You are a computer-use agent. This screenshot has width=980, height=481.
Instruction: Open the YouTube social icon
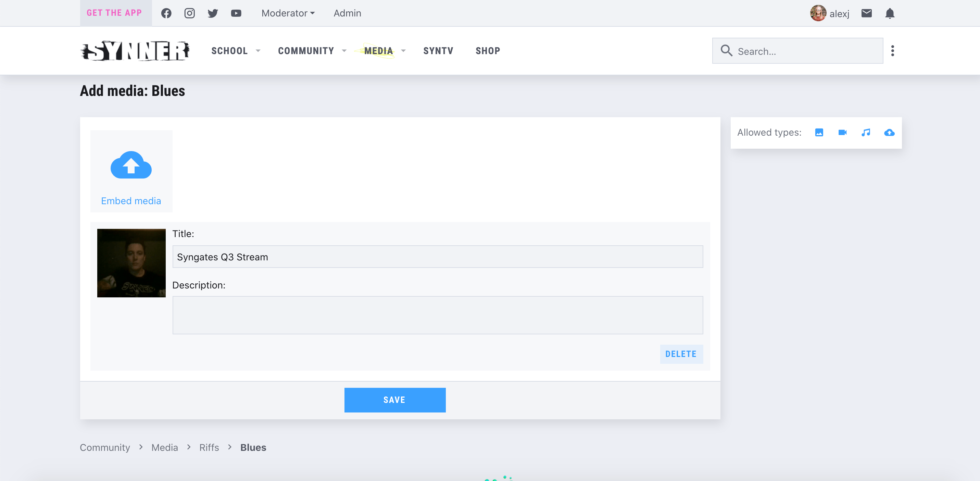point(236,13)
